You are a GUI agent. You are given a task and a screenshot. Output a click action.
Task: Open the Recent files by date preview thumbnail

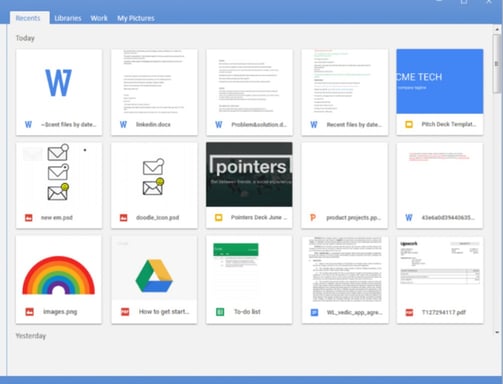345,82
